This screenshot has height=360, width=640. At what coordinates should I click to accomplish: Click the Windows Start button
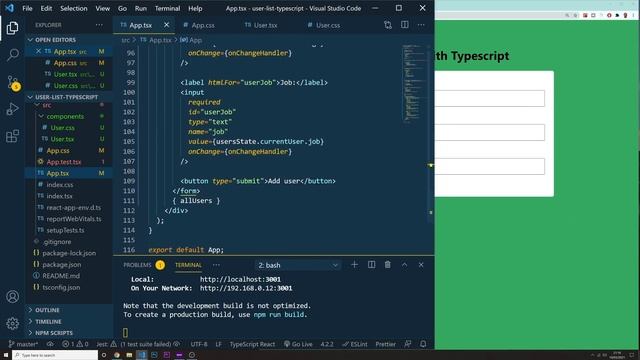6,355
